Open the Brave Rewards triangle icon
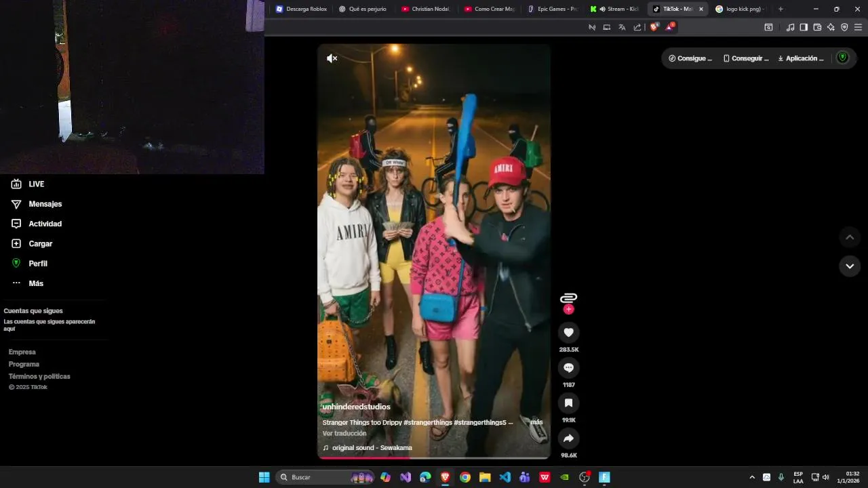Screen dimensions: 868x488 (x=670, y=27)
